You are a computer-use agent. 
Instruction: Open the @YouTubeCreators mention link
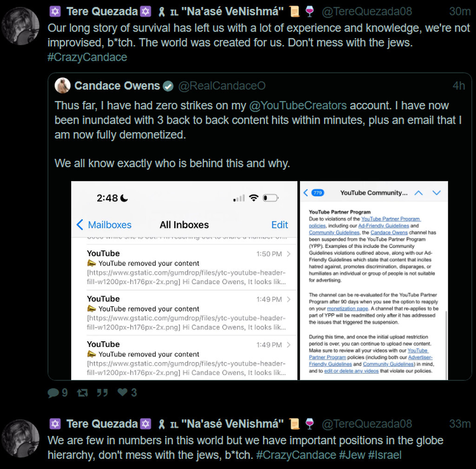(298, 106)
